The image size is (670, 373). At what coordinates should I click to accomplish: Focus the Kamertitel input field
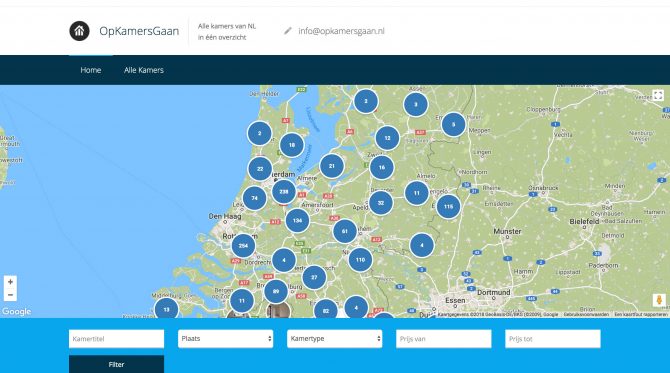[x=116, y=339]
